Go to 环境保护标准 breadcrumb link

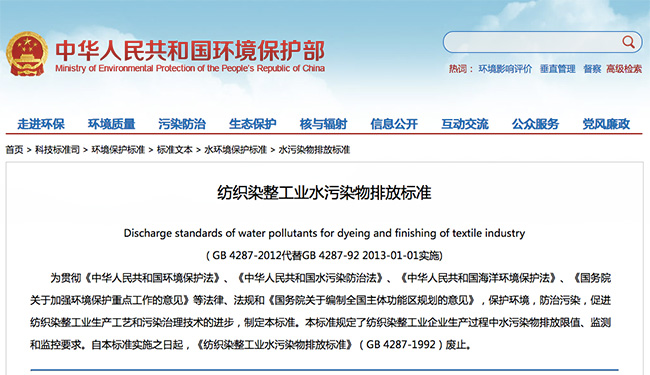(118, 150)
